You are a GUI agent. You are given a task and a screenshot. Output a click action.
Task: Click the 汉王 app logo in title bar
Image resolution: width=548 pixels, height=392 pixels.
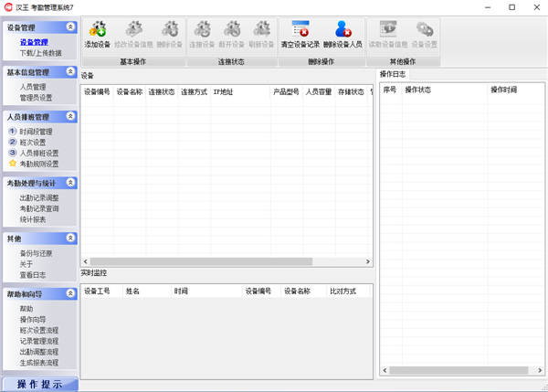pyautogui.click(x=8, y=7)
